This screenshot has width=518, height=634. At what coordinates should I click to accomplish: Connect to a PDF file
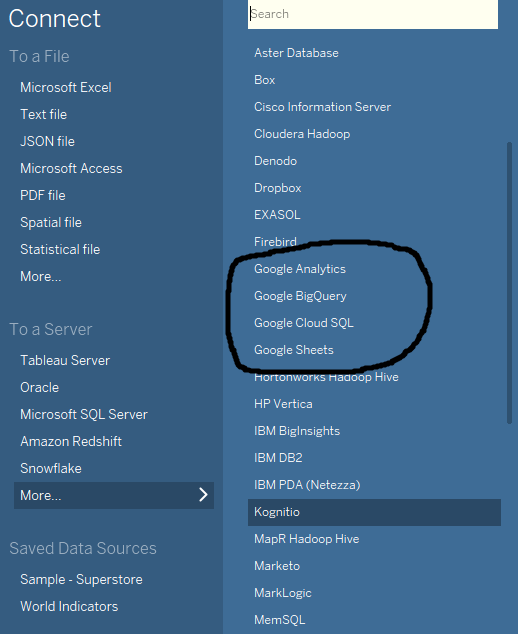point(43,195)
